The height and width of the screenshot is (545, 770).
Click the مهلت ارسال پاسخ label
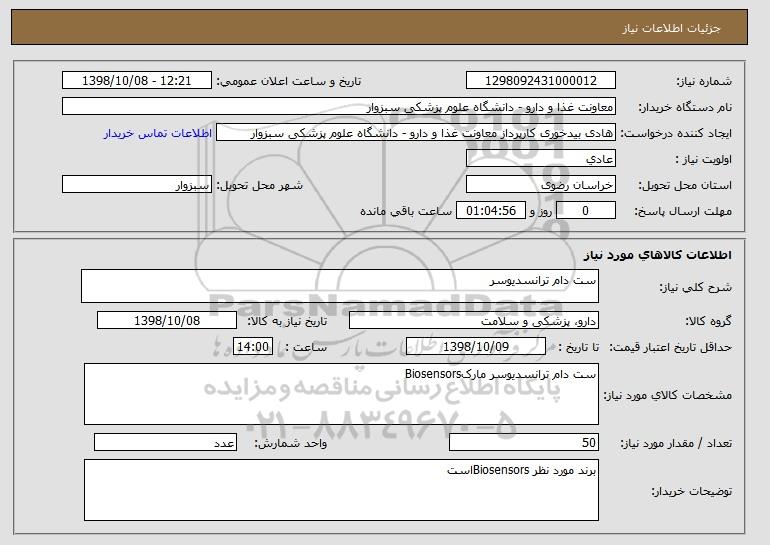point(683,211)
